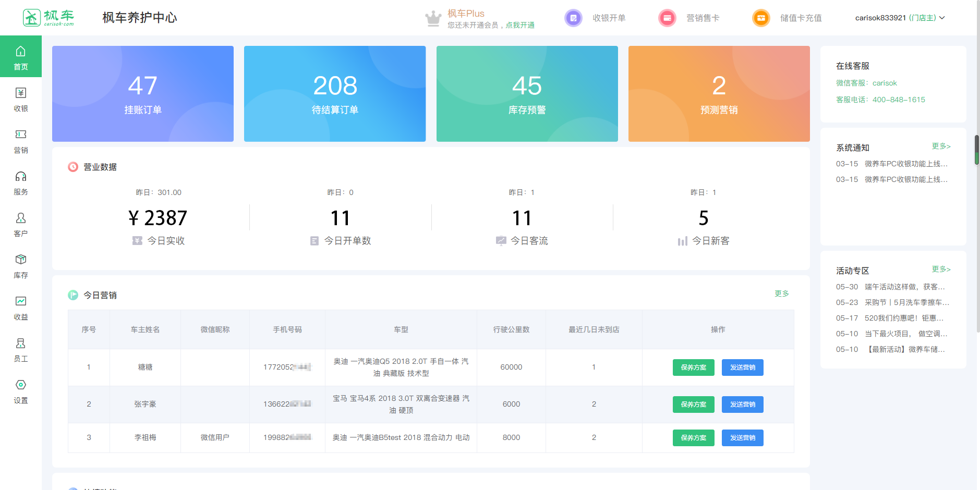Screen dimensions: 980x490
Task: Expand 更多 in 系统通知 panel
Action: 941,146
